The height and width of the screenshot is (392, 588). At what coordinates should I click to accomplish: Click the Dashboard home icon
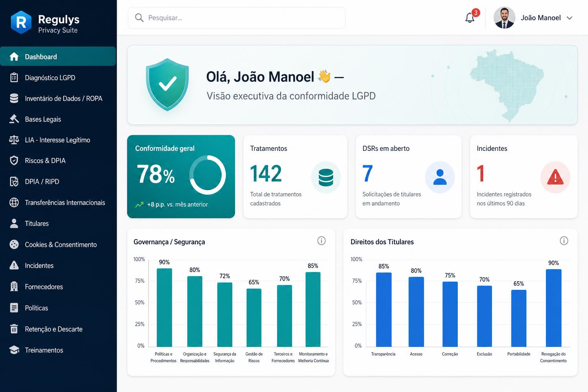coord(14,57)
